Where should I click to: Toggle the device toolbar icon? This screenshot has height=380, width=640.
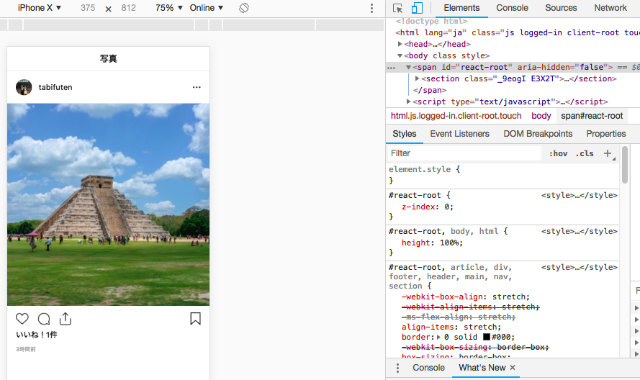(x=417, y=8)
